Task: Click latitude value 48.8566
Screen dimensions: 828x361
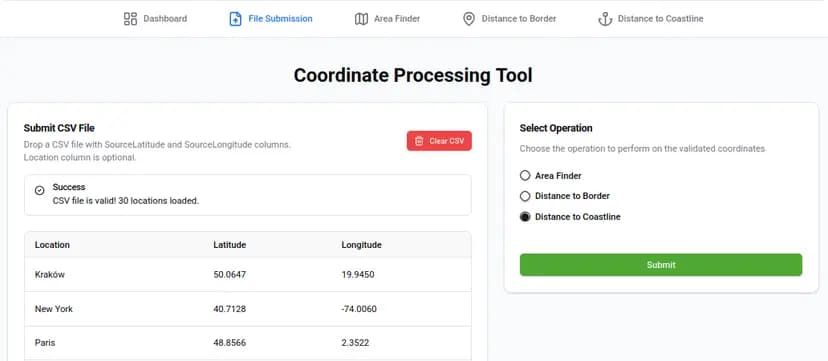Action: pos(230,343)
